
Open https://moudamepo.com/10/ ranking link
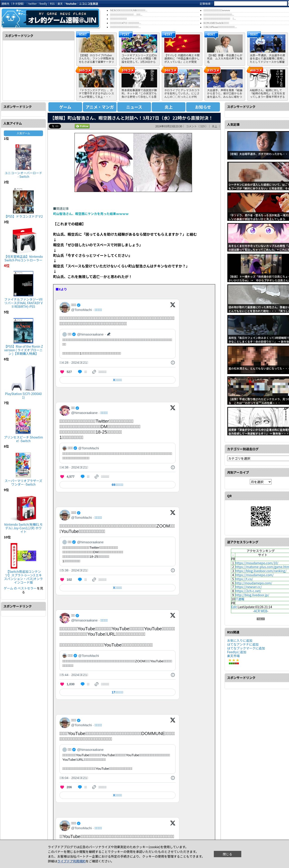click(x=257, y=563)
